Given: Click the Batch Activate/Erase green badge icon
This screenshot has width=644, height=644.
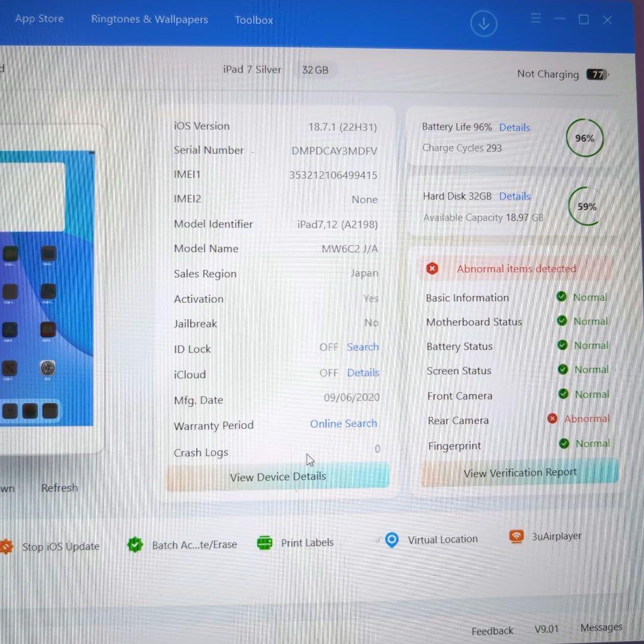Looking at the screenshot, I should click(x=135, y=544).
